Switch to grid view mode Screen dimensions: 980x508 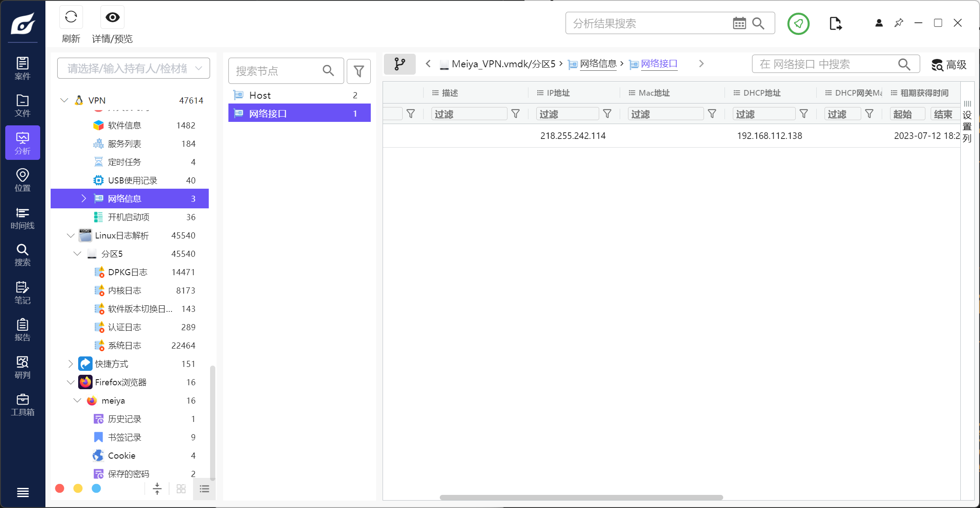(x=181, y=489)
